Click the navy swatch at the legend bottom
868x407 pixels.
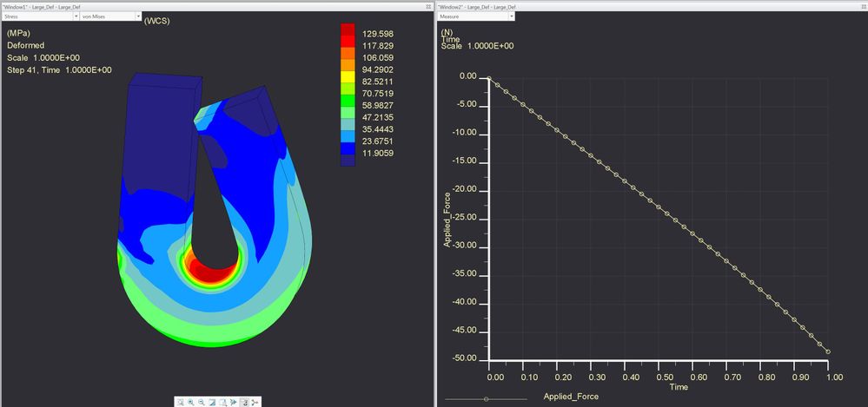click(348, 160)
